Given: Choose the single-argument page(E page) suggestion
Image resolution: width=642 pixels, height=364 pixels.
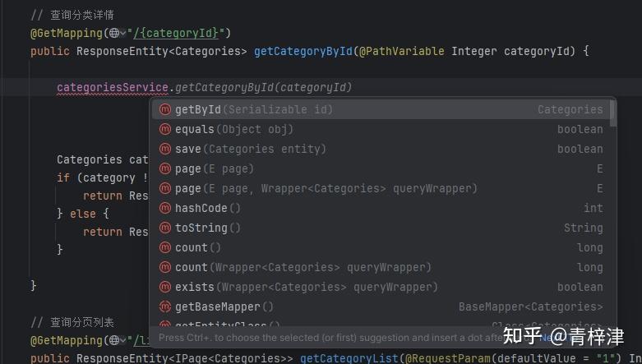Looking at the screenshot, I should click(214, 168).
